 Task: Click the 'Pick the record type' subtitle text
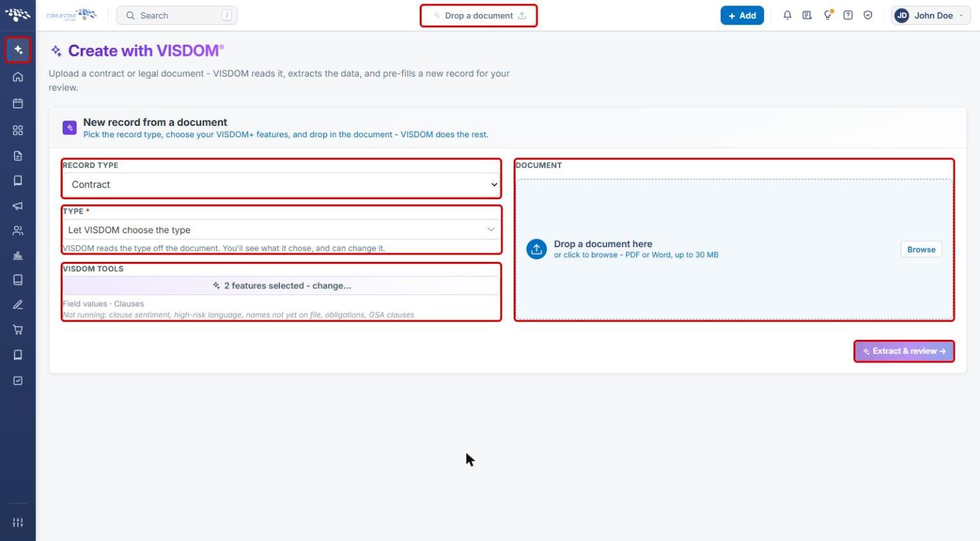point(286,134)
